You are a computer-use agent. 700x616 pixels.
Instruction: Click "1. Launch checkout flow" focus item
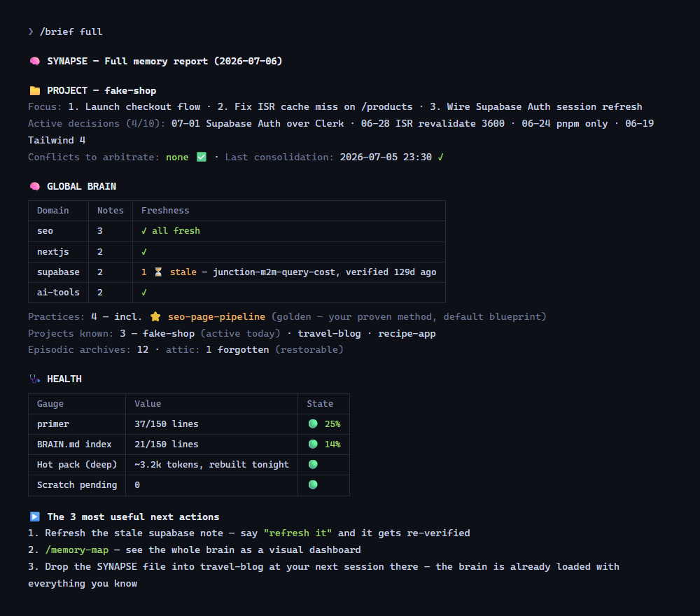[x=134, y=106]
